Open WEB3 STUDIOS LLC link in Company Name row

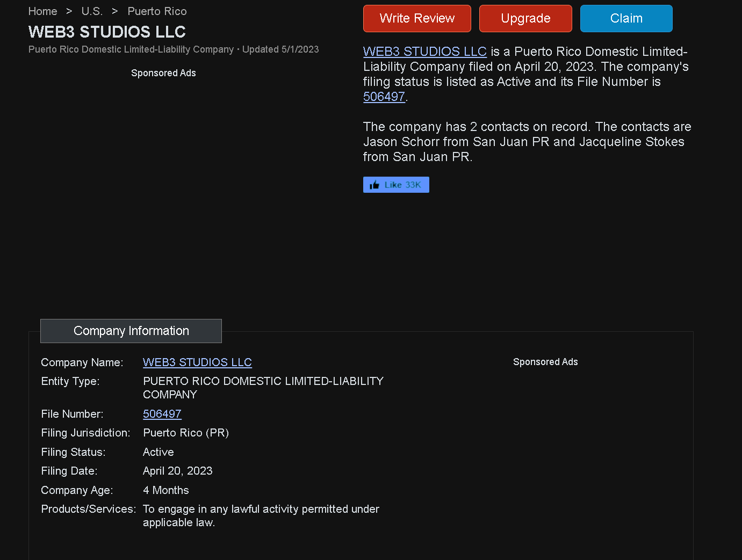pyautogui.click(x=197, y=362)
